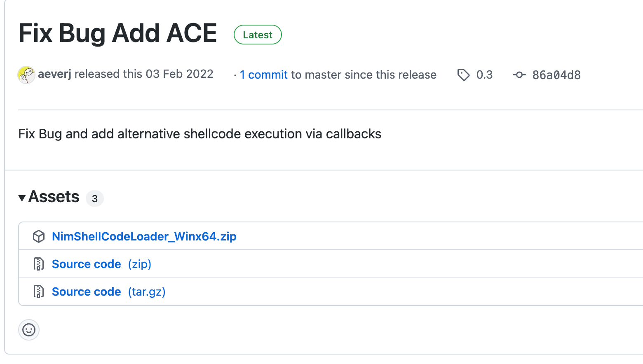Viewport: 643px width, 364px height.
Task: Download Source code zip archive
Action: click(x=101, y=264)
